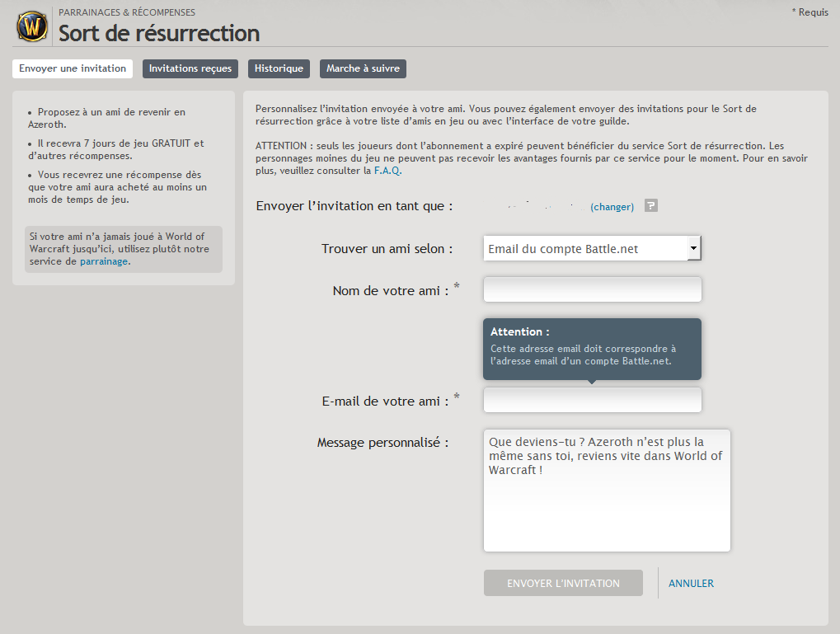
Task: Click the 'Trouver un ami selon :' label
Action: click(387, 249)
